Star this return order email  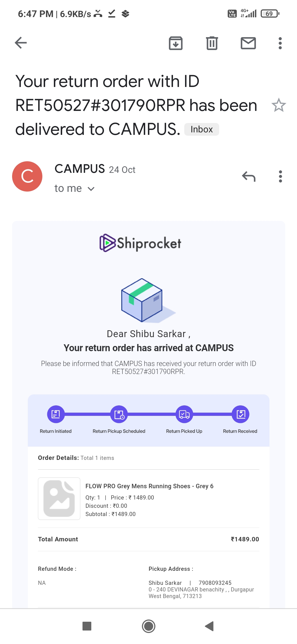click(279, 105)
